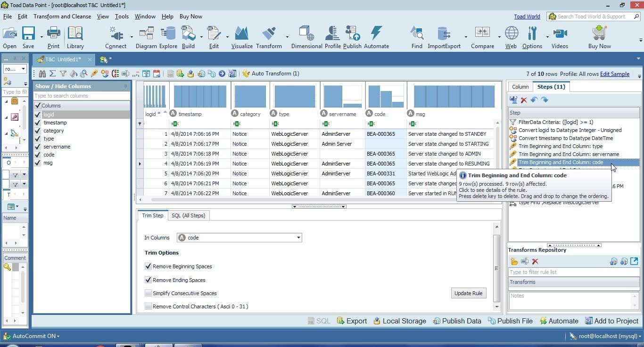
Task: Click the funnel filter icon in transform toolbar
Action: (x=63, y=74)
